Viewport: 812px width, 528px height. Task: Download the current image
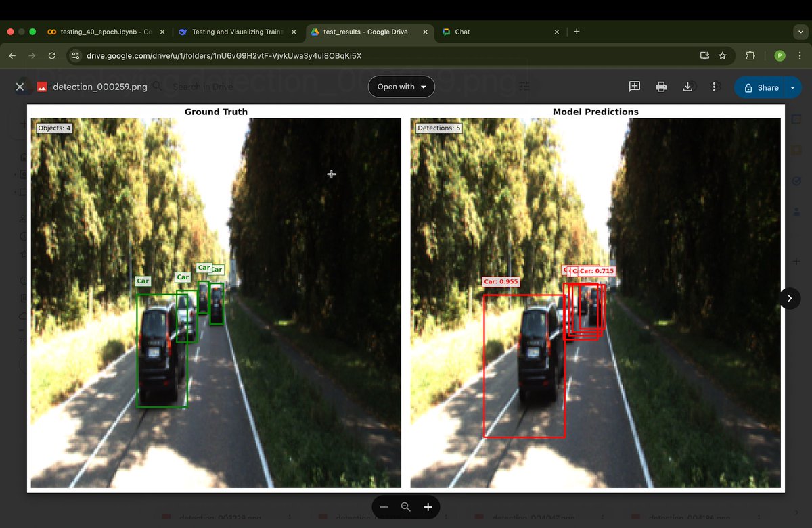click(x=688, y=87)
